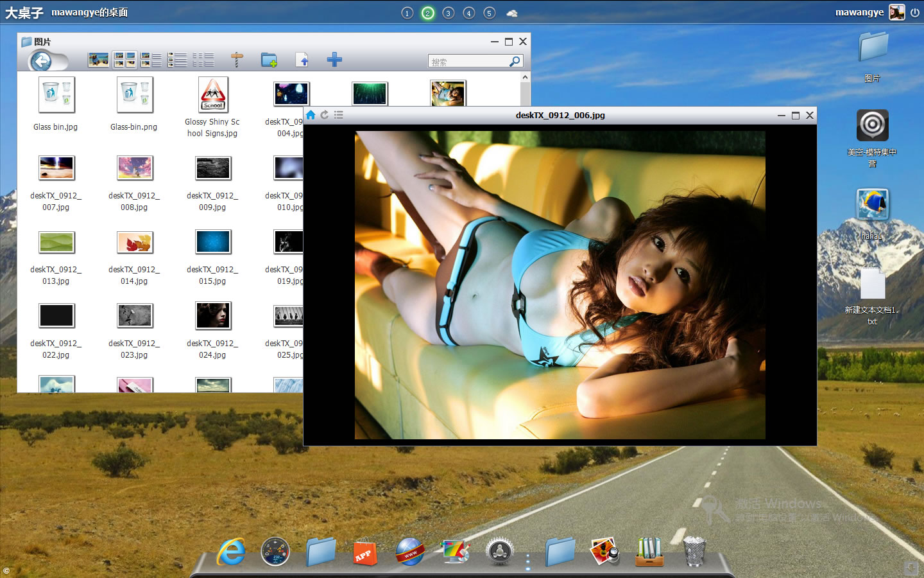Open the gauge dashboard dock icon
924x578 pixels.
(276, 551)
